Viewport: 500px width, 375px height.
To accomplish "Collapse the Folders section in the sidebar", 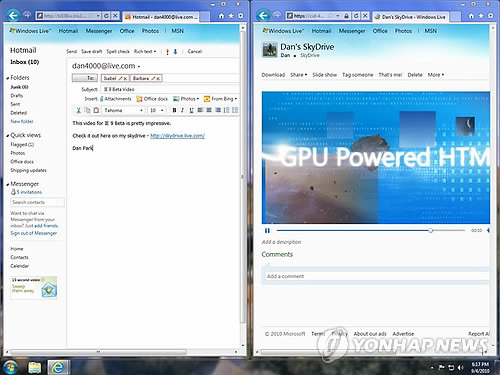I will click(7, 78).
